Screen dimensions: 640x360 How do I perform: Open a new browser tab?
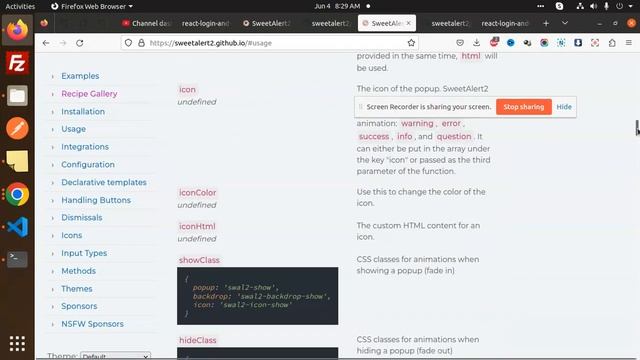point(546,23)
